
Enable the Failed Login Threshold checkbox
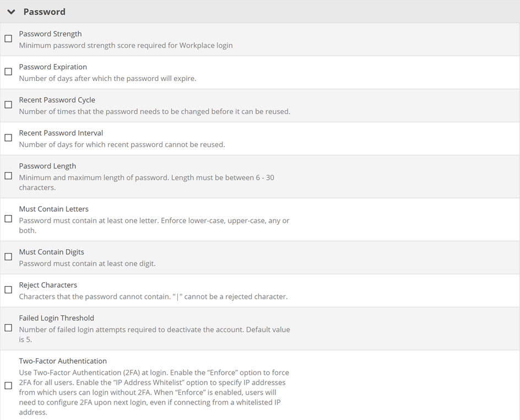pos(8,328)
